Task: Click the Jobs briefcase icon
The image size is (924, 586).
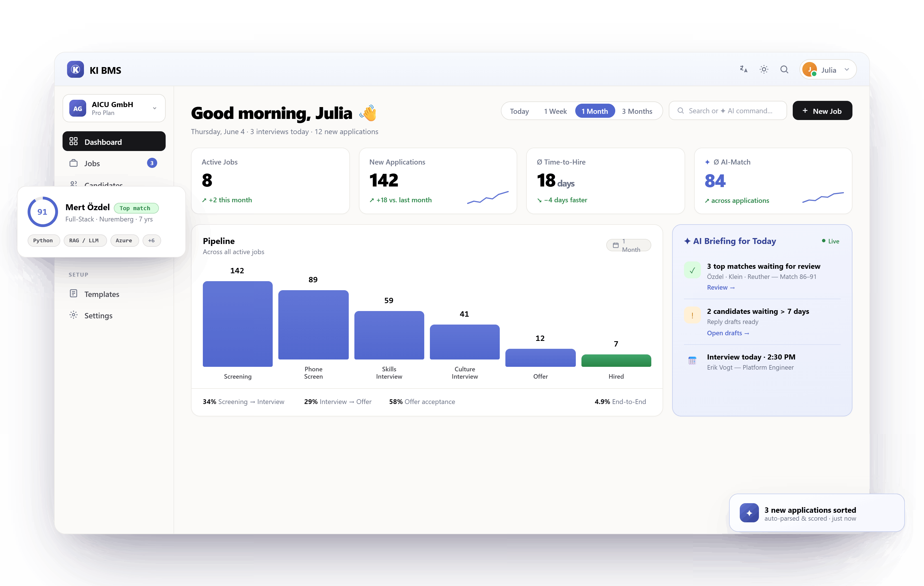Action: tap(73, 163)
